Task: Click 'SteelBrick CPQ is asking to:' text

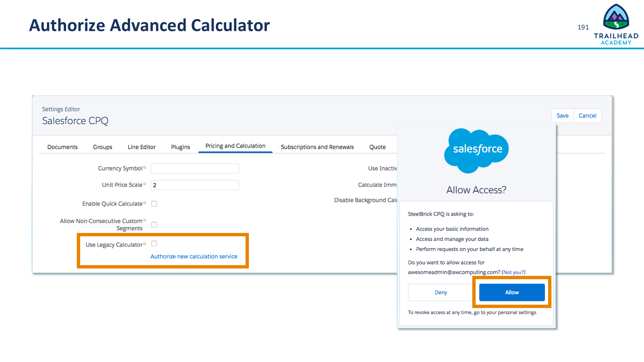Action: (x=441, y=214)
